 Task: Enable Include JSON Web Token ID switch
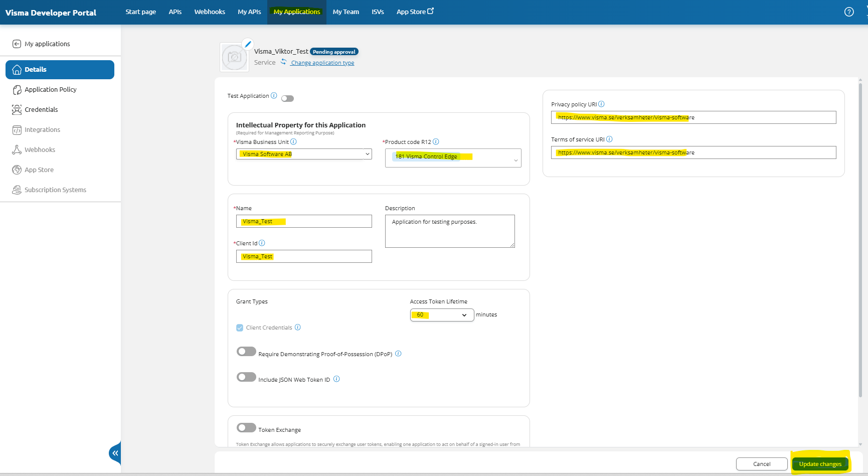tap(246, 377)
